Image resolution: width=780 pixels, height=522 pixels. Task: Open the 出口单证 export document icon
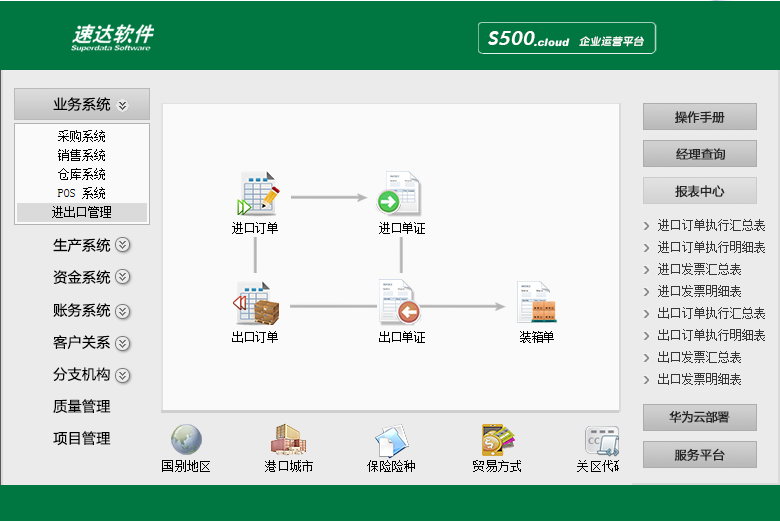click(x=399, y=302)
